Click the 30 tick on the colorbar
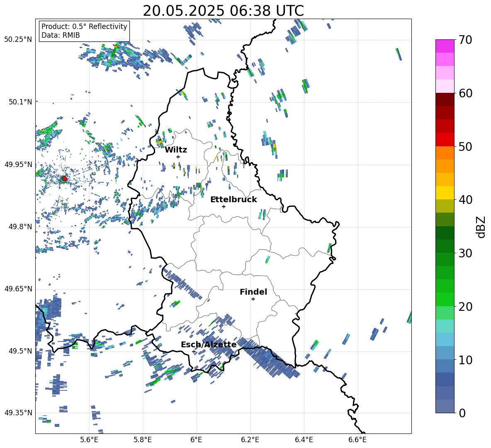This screenshot has width=491, height=448. click(x=465, y=253)
